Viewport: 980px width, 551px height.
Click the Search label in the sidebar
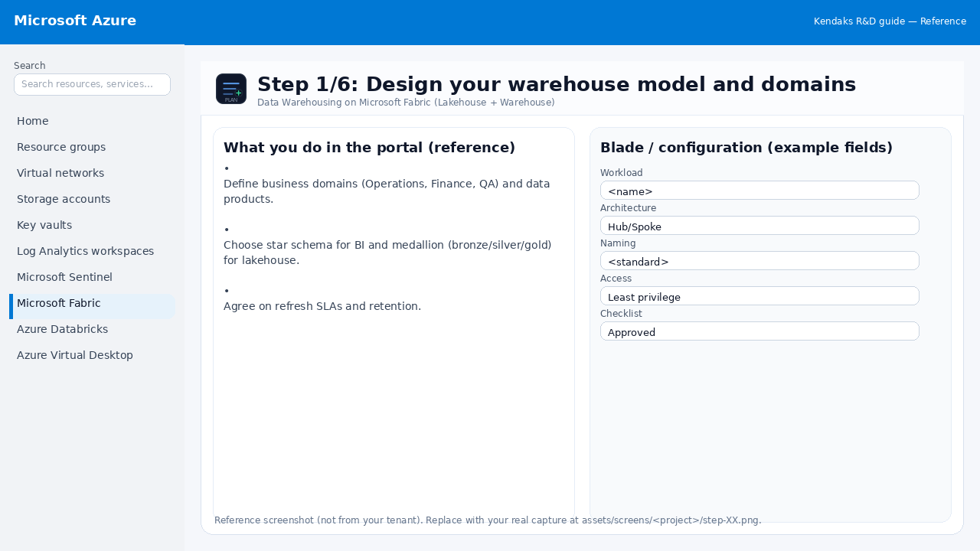(30, 66)
